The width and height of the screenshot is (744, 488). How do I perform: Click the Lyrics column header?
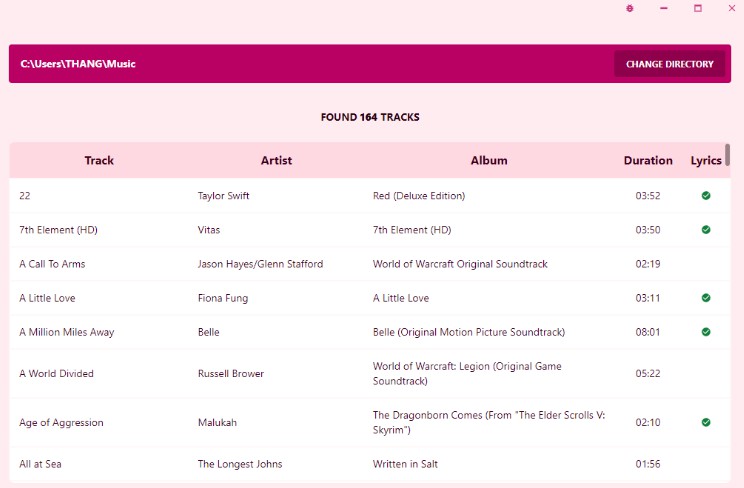pos(706,160)
